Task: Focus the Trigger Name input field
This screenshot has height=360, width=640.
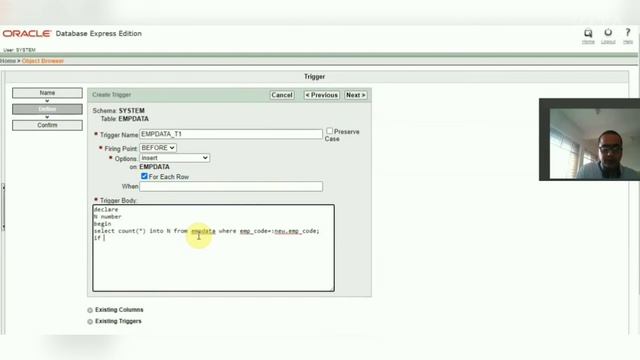Action: click(231, 134)
